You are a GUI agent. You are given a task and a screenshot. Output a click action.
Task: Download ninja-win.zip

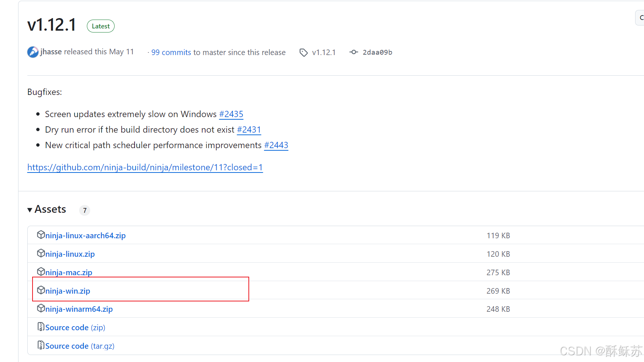(68, 291)
